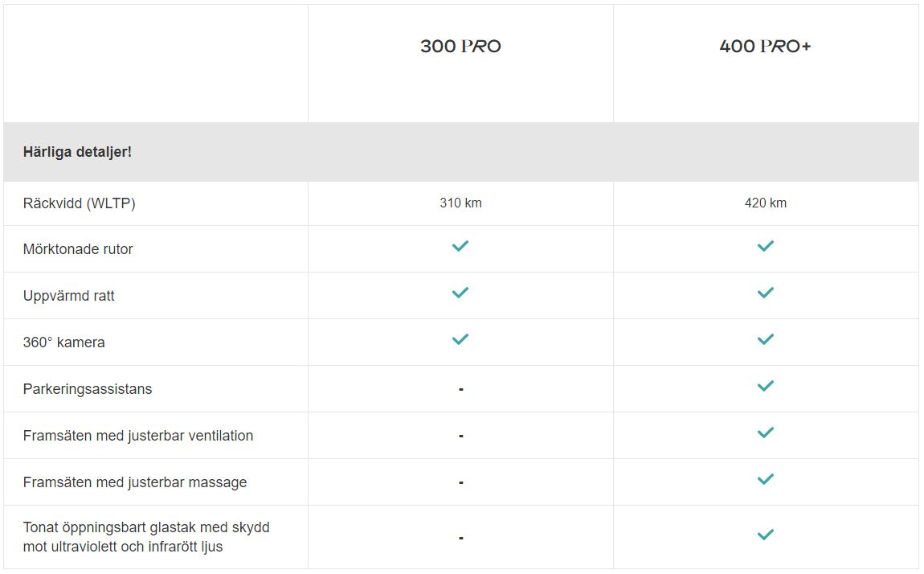Click 400 PRO+ checkmark for Mörktonade rutor
The width and height of the screenshot is (924, 574).
[x=766, y=246]
